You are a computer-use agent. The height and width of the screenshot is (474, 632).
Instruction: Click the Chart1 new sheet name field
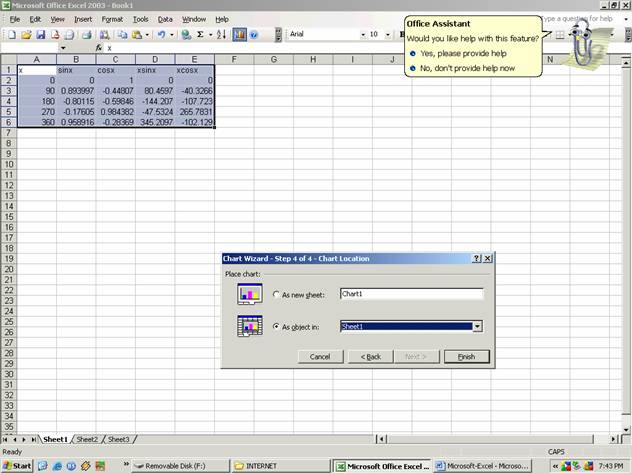[412, 294]
